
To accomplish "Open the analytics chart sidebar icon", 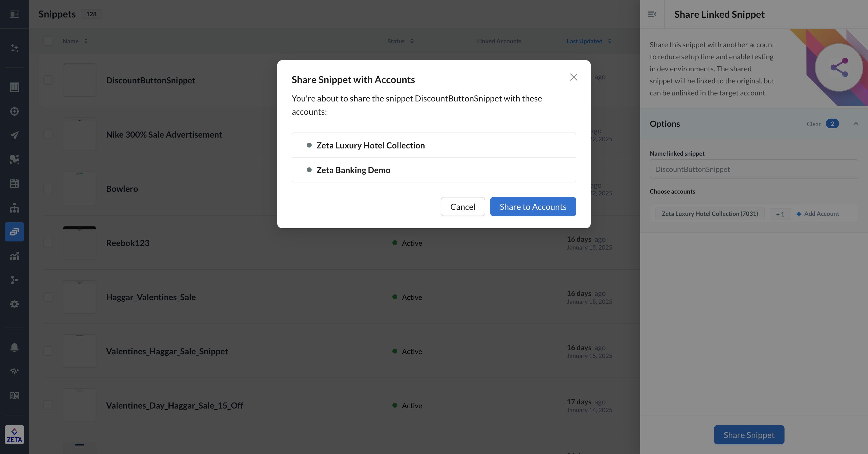I will [x=14, y=256].
